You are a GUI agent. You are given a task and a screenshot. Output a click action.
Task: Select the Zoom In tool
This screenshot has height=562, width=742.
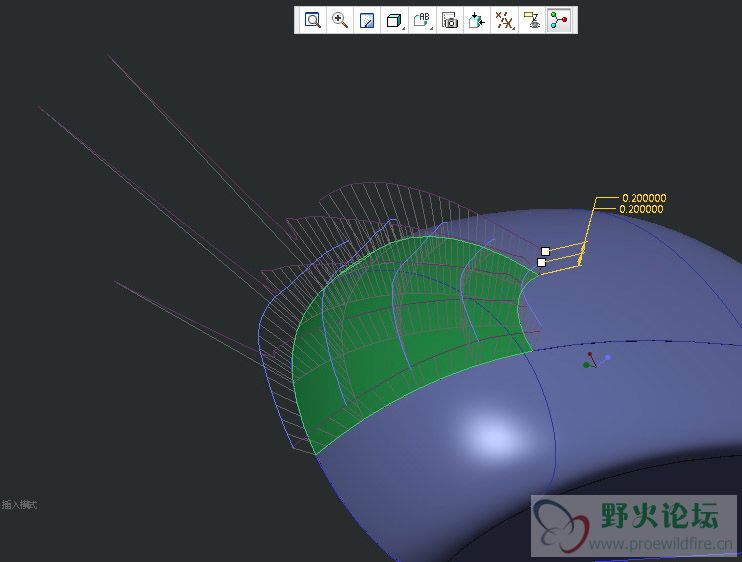tap(340, 20)
